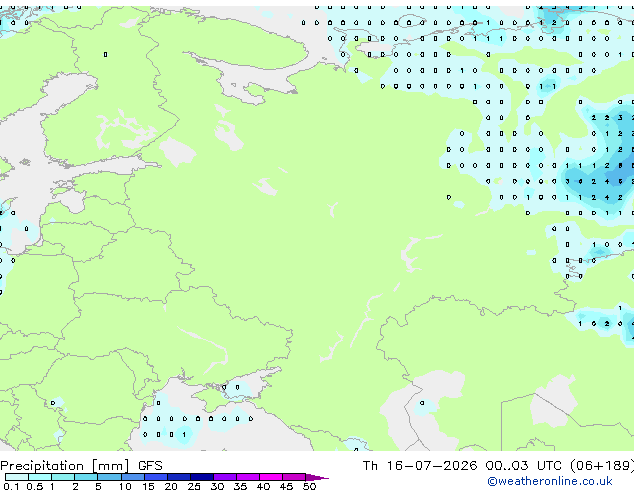Click the legend label '0.1'
The image size is (634, 490).
[x=11, y=486]
